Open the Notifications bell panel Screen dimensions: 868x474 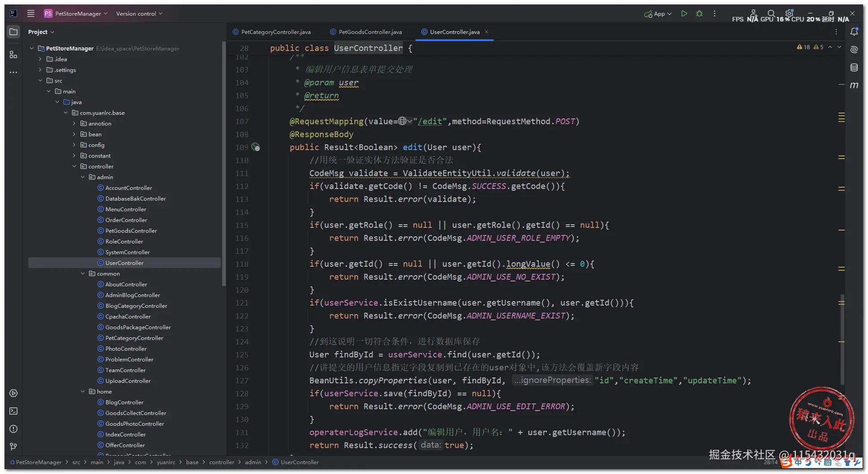(x=854, y=32)
